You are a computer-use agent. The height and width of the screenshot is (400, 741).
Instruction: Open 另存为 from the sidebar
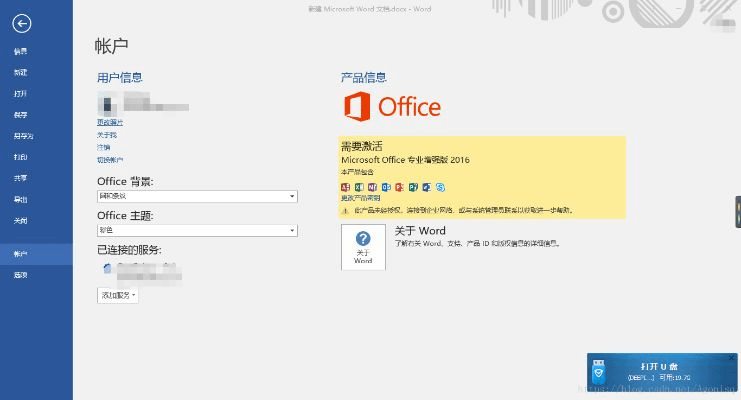point(23,136)
